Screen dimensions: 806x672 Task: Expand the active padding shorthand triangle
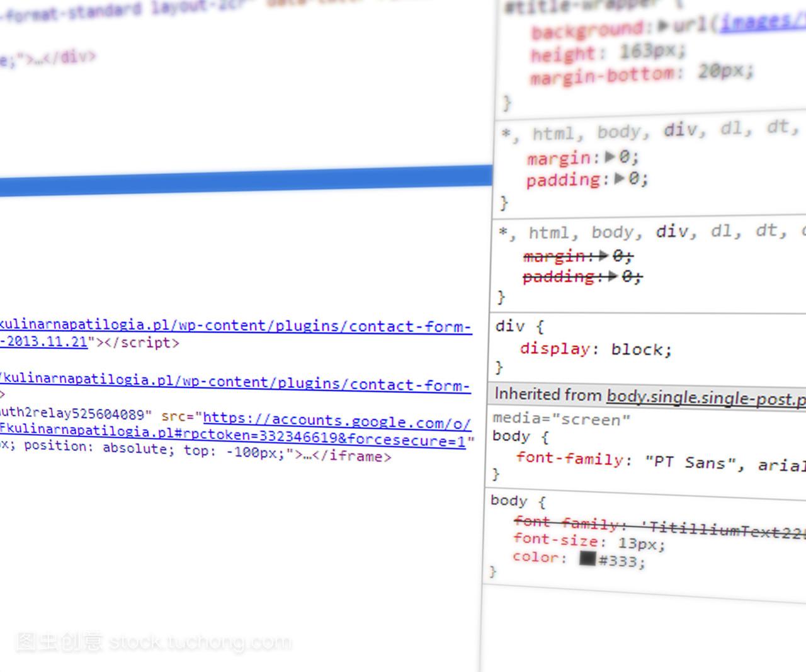point(620,179)
